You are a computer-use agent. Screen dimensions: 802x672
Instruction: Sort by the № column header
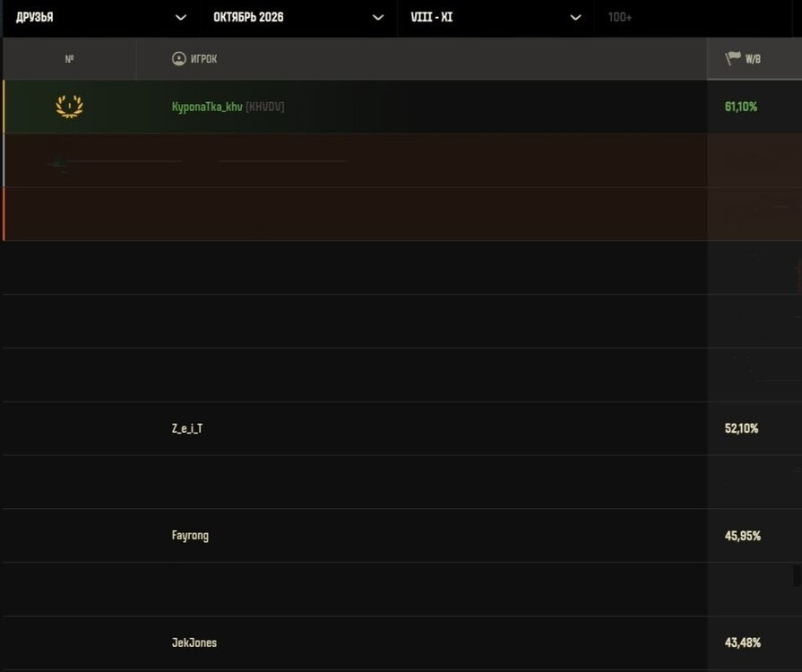coord(70,59)
